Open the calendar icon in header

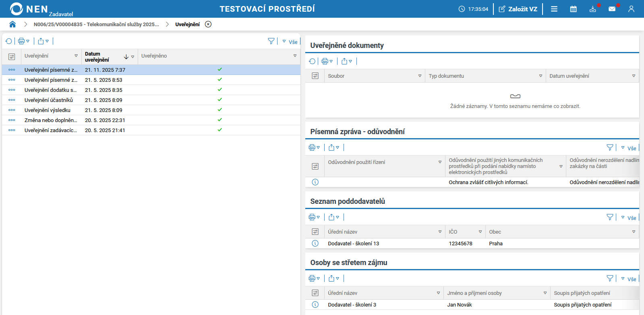(x=573, y=9)
